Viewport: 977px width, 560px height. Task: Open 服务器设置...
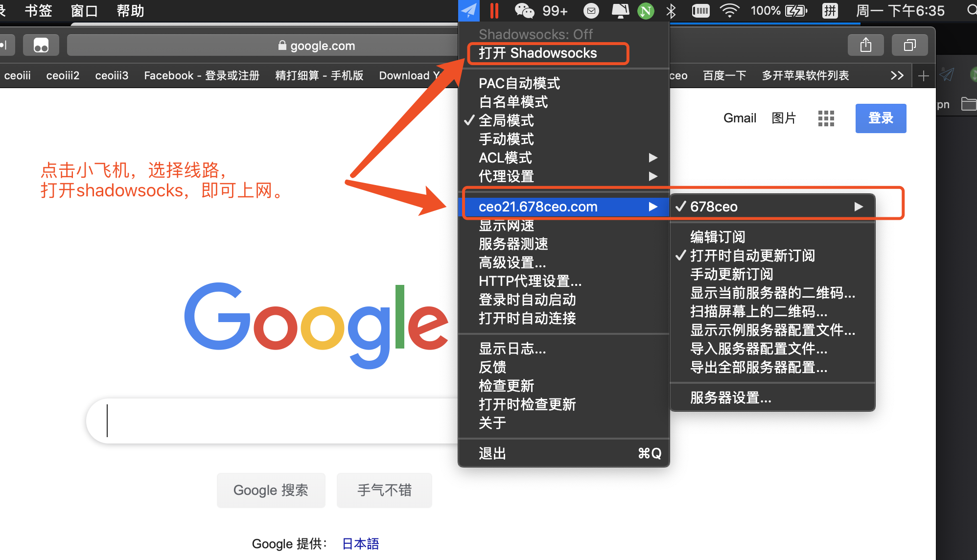click(x=772, y=397)
